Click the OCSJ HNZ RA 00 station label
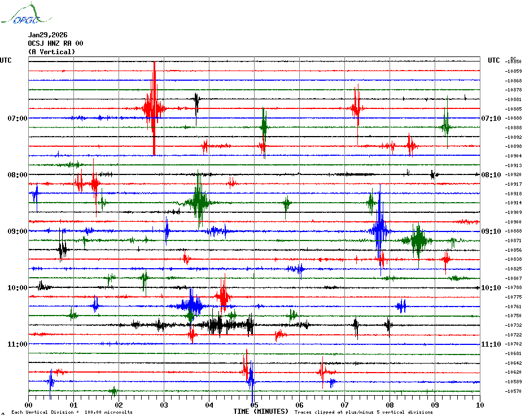The width and height of the screenshot is (525, 420). pos(55,43)
